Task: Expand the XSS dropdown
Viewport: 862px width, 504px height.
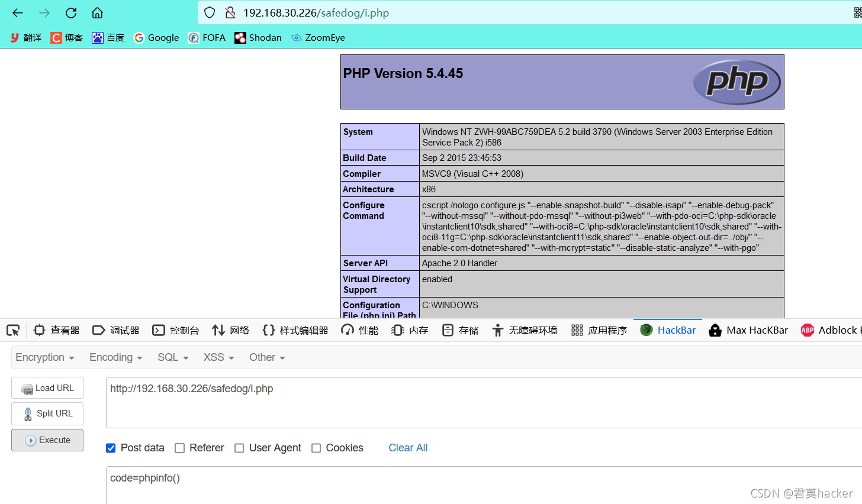Action: (219, 357)
